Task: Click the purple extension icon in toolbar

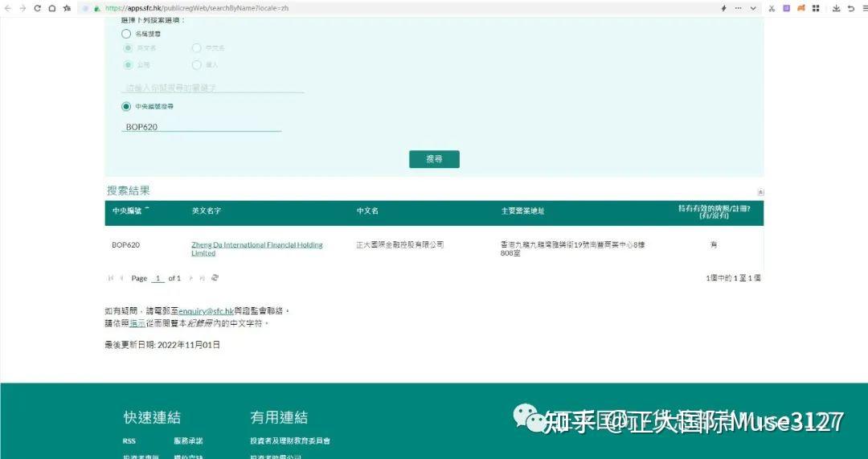Action: [x=786, y=8]
